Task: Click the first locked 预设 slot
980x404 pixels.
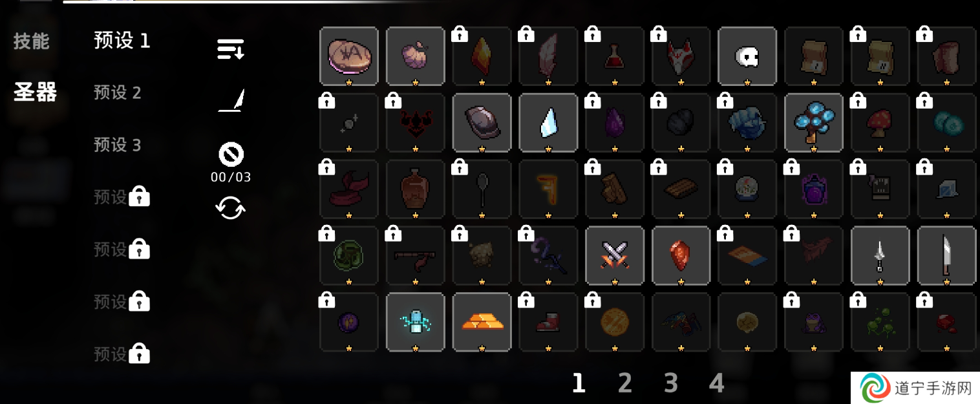Action: point(122,197)
